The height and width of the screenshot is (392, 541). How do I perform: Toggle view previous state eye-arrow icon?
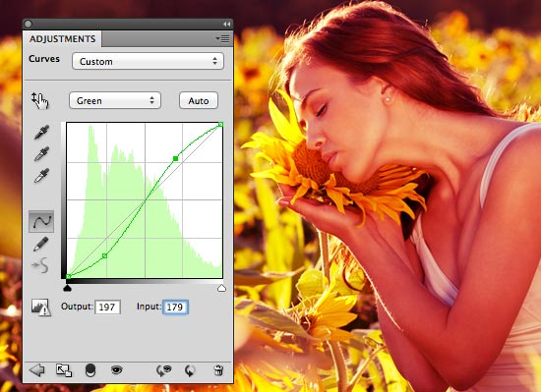(164, 370)
